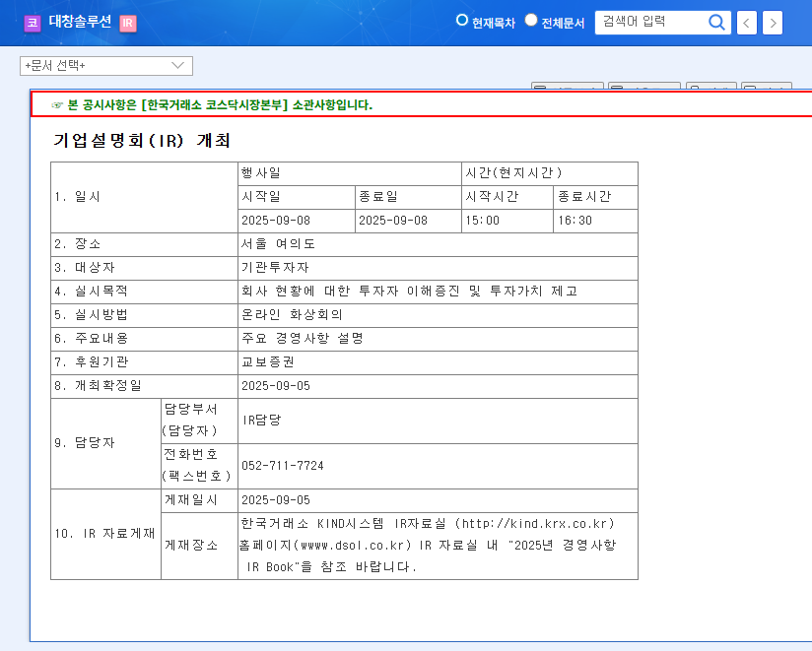
Task: Click the 교보증권 sponsor value
Action: [268, 361]
